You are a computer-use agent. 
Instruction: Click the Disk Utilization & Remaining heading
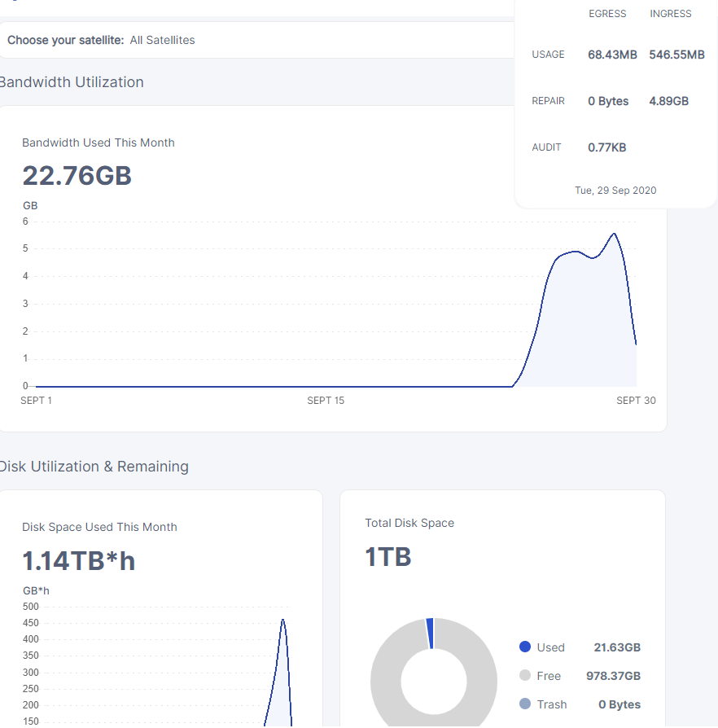(94, 467)
